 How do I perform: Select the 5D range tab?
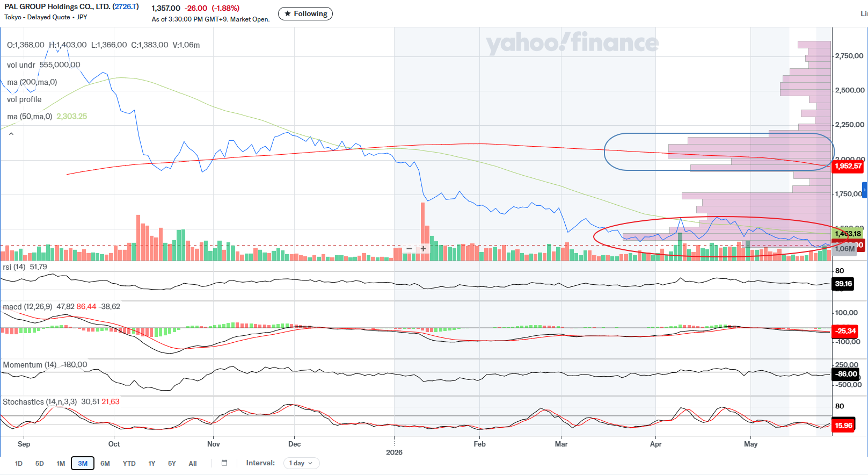[40, 463]
